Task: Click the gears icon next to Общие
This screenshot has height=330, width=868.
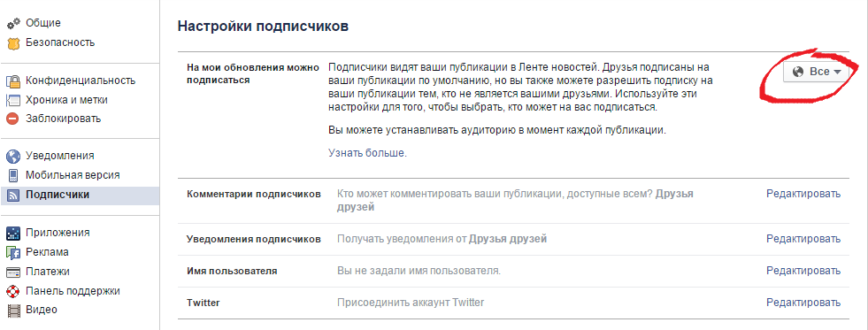Action: click(12, 24)
